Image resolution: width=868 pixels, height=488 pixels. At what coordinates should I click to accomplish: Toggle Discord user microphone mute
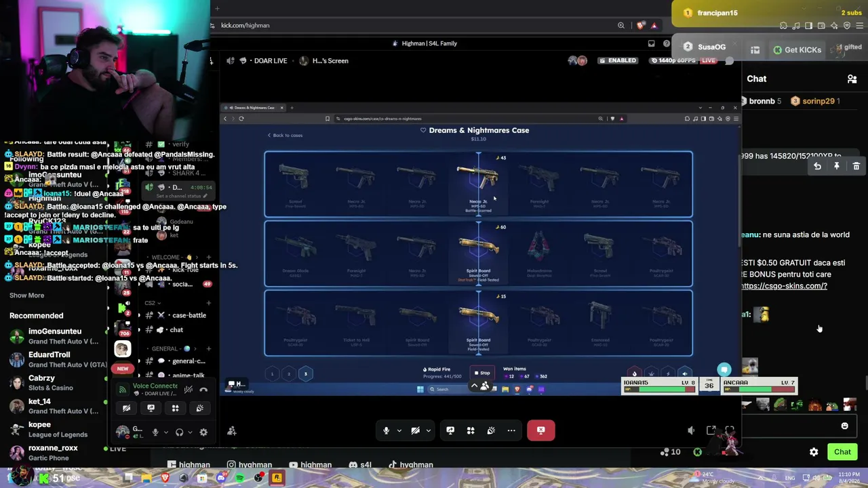(155, 432)
